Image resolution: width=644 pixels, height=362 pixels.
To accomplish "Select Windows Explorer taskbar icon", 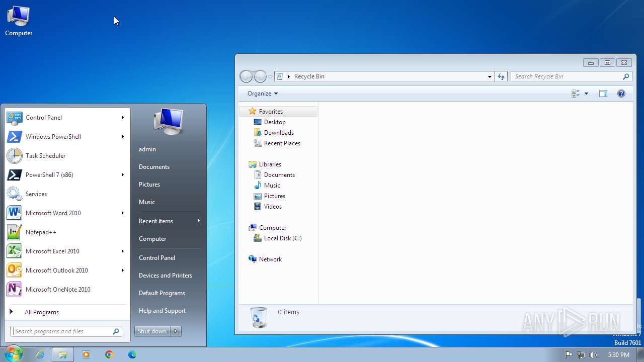I will click(63, 354).
